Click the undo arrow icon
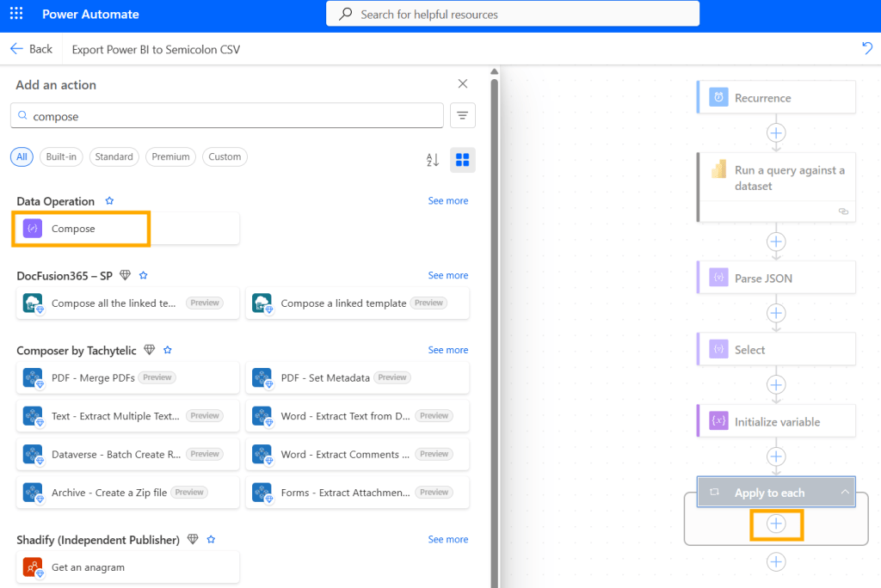 pyautogui.click(x=867, y=49)
